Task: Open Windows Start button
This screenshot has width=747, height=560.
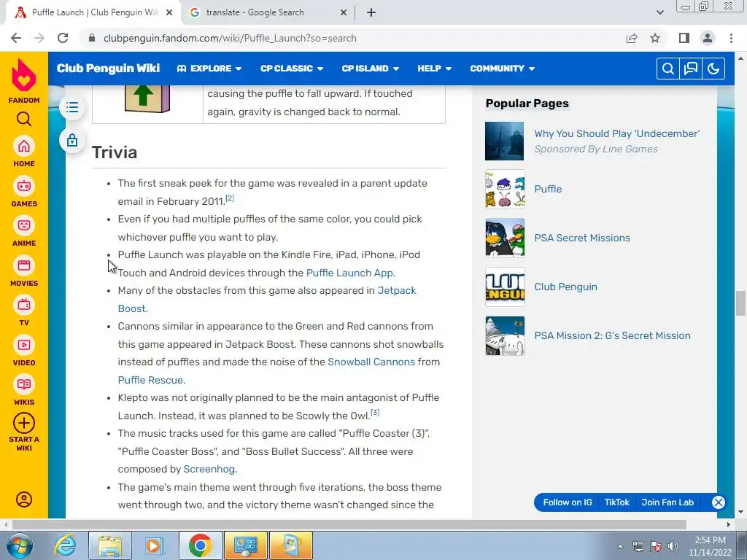Action: point(20,545)
